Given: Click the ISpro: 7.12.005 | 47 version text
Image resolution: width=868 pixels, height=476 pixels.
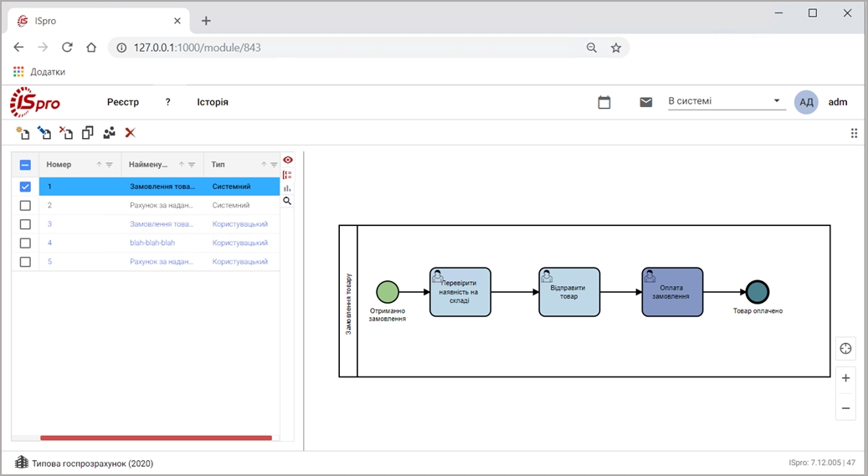Looking at the screenshot, I should [821, 463].
